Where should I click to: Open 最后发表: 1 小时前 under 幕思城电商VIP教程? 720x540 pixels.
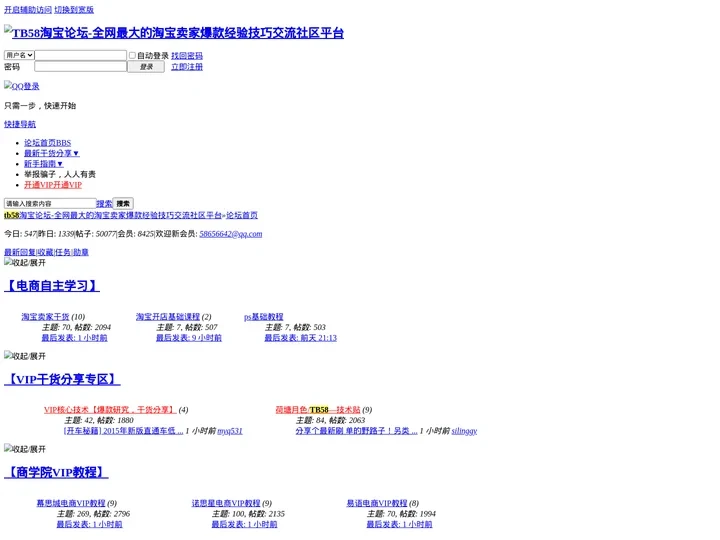tap(90, 524)
